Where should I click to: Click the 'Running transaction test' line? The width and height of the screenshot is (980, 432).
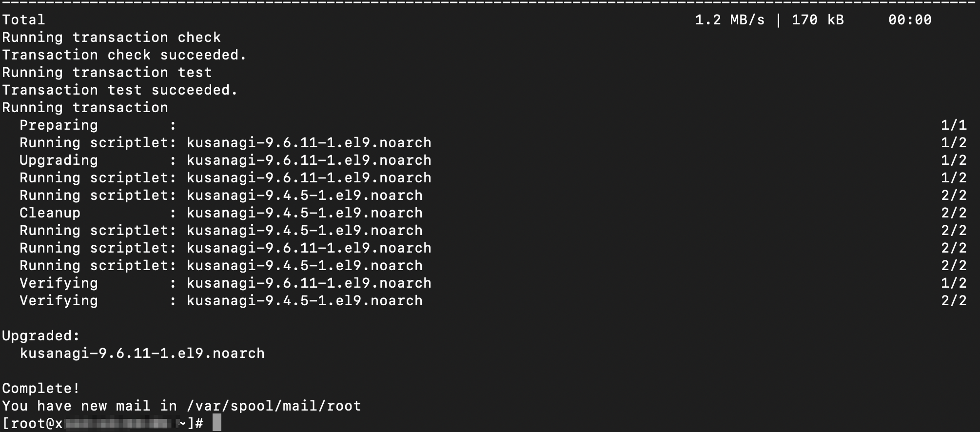click(107, 72)
